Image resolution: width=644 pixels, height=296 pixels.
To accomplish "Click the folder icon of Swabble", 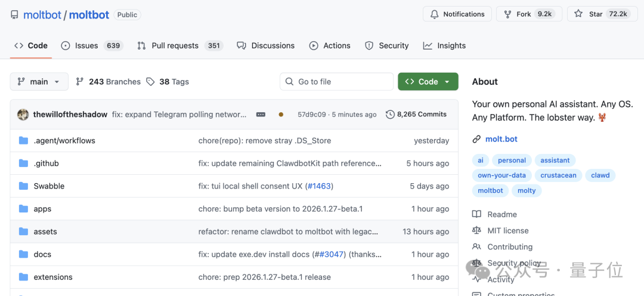I will [23, 186].
